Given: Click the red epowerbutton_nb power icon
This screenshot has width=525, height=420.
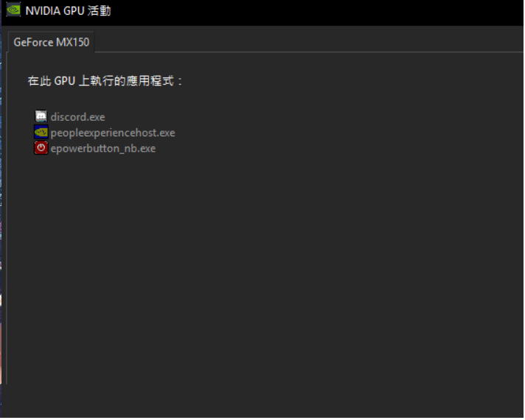Looking at the screenshot, I should point(41,148).
